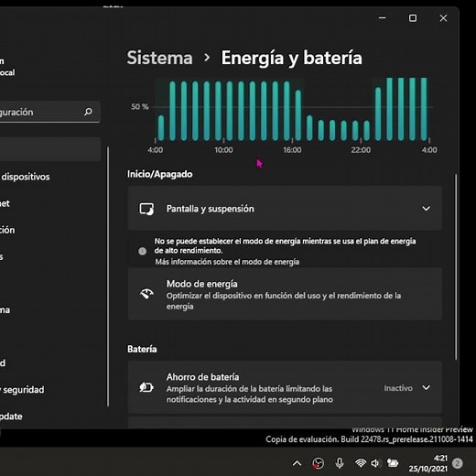Click the 10:00 label on the battery chart

[x=223, y=150]
